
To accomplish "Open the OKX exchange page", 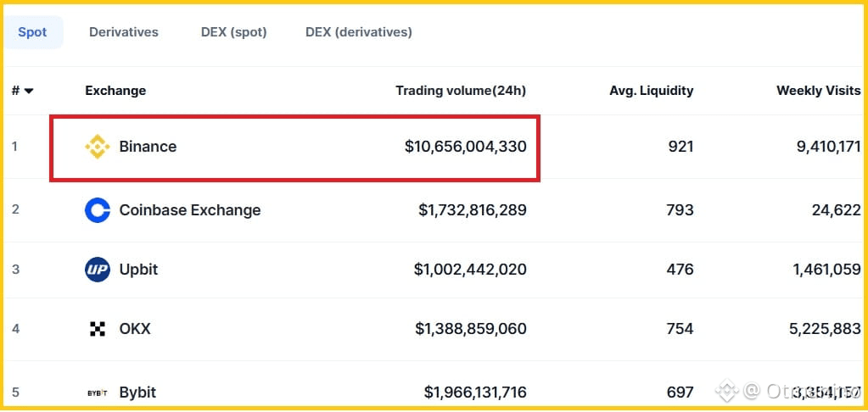I will click(135, 329).
